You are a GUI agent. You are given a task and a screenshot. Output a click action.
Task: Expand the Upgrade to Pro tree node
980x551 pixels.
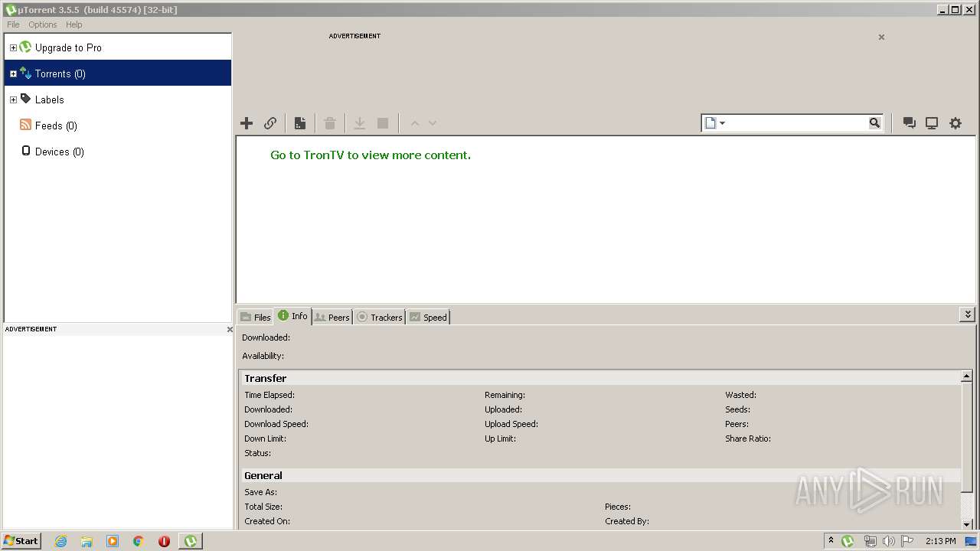pyautogui.click(x=13, y=47)
